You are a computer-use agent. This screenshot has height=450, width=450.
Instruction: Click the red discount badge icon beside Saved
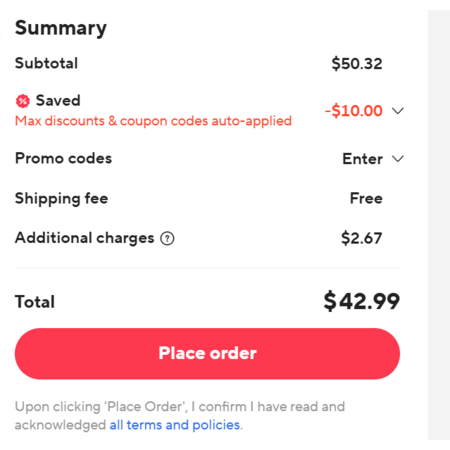click(x=23, y=101)
